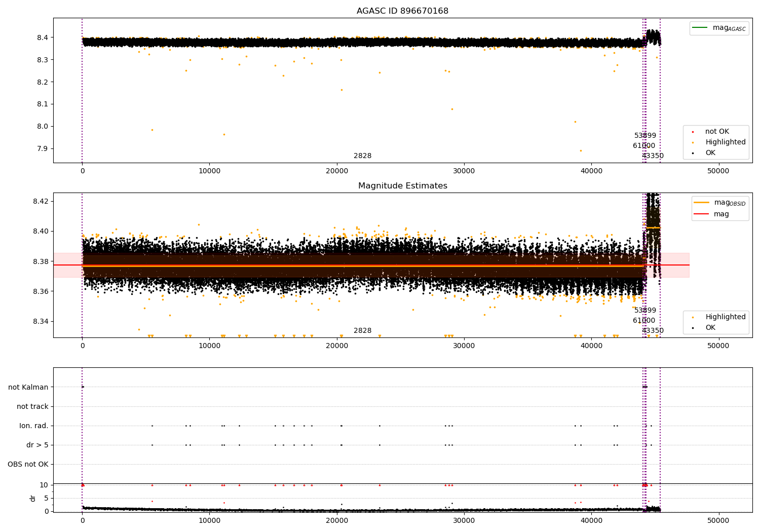Click the "10" tick on the dr axis
Screen dimensions: 760x532
coord(44,485)
